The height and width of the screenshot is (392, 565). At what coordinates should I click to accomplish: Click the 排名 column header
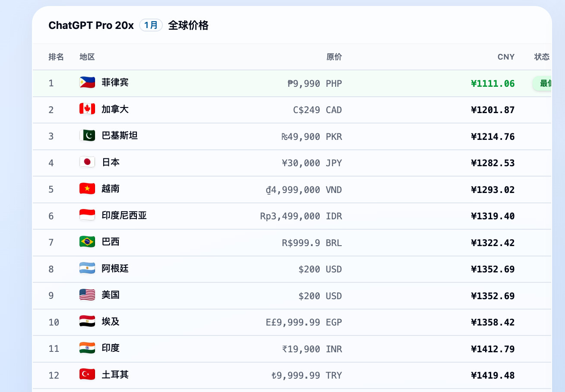56,57
